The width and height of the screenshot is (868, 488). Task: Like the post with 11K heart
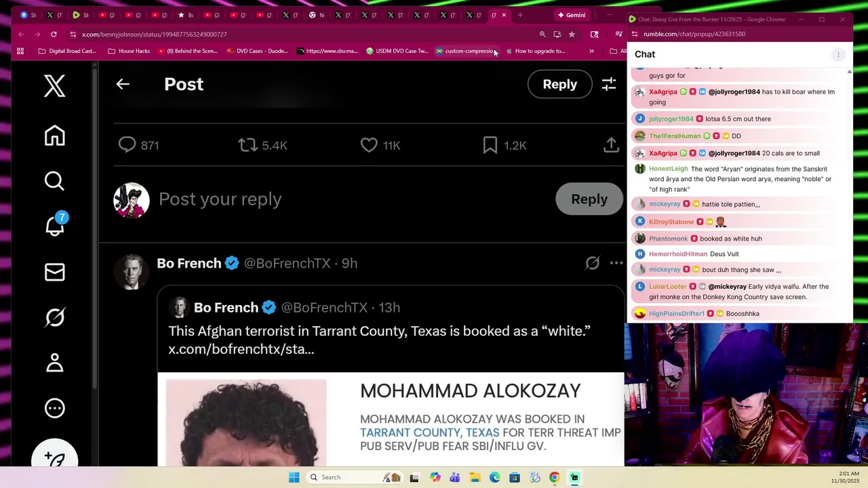click(x=369, y=145)
